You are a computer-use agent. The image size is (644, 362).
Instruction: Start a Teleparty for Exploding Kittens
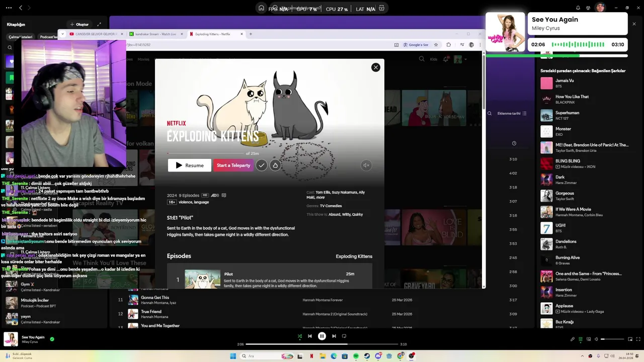click(233, 165)
